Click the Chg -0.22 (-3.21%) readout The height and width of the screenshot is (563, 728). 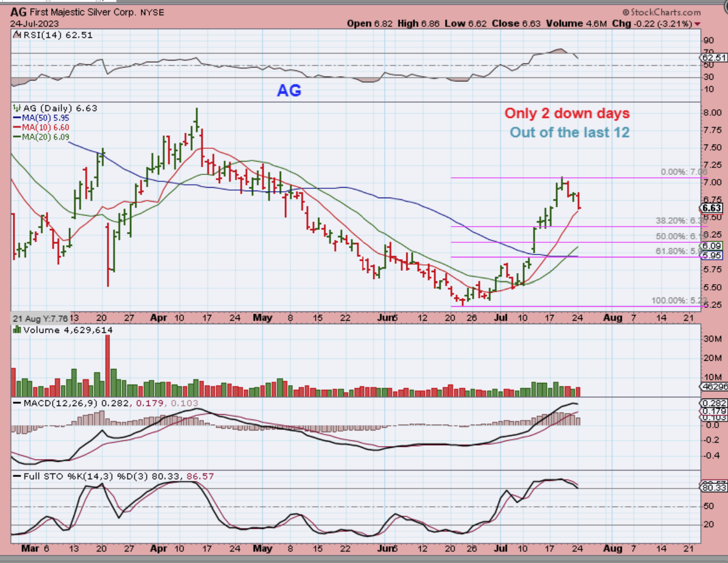click(651, 24)
